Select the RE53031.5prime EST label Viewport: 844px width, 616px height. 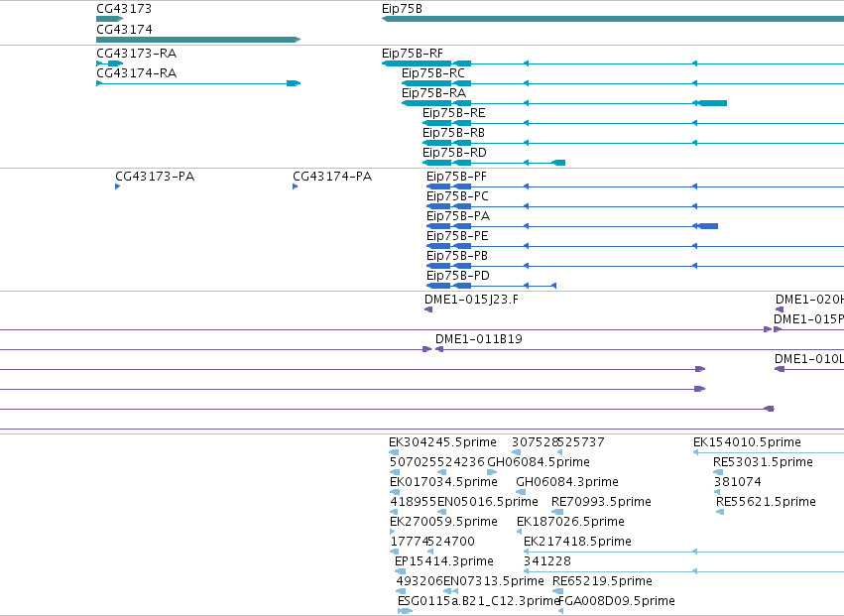click(x=763, y=462)
